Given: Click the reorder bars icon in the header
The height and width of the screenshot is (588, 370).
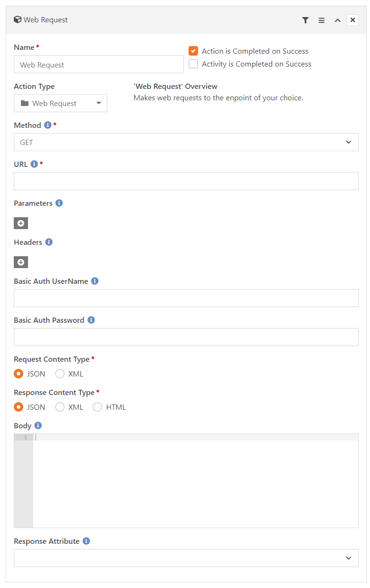Looking at the screenshot, I should 322,20.
